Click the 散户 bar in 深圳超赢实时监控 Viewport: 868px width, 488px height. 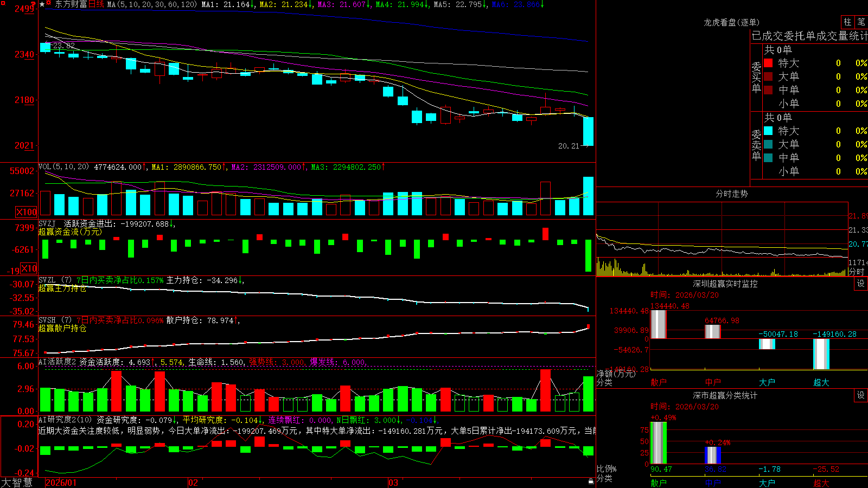click(658, 324)
